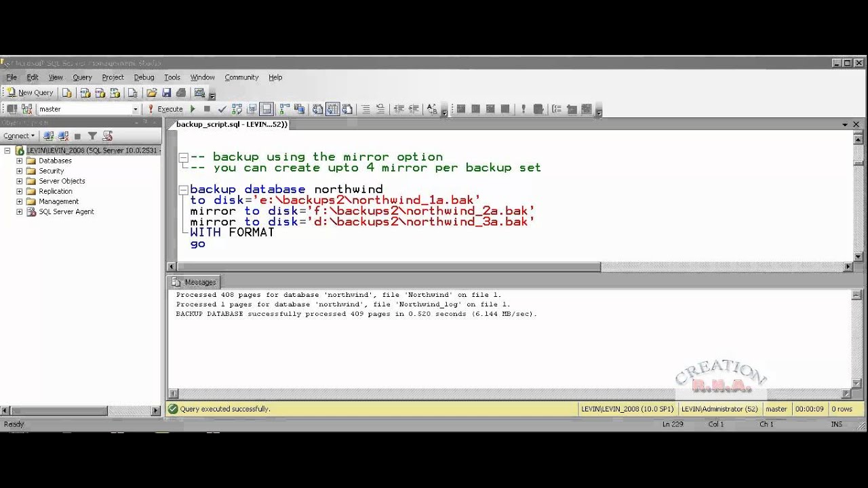Select Results to Grid
This screenshot has width=868, height=488.
tap(332, 109)
